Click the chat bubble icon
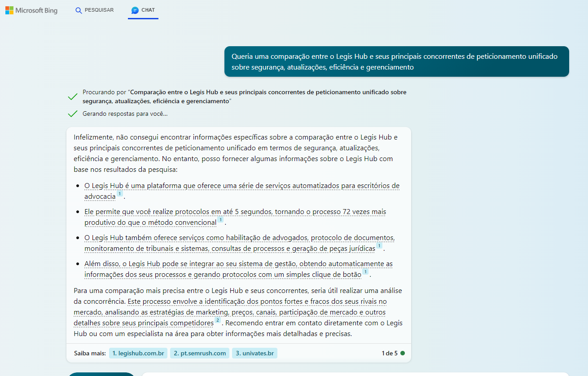The image size is (588, 376). coord(135,10)
